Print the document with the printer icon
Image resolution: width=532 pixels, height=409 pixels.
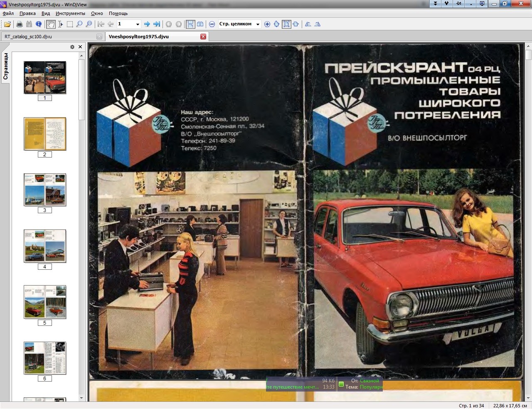[19, 24]
